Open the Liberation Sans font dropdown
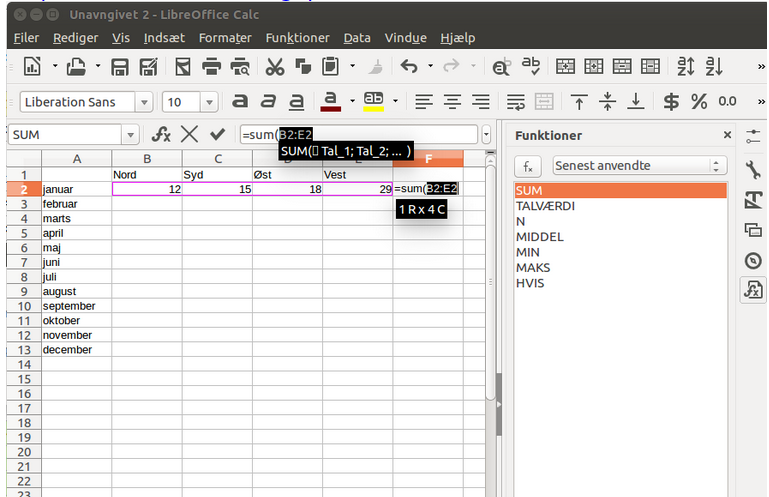Image resolution: width=769 pixels, height=497 pixels. coord(143,102)
